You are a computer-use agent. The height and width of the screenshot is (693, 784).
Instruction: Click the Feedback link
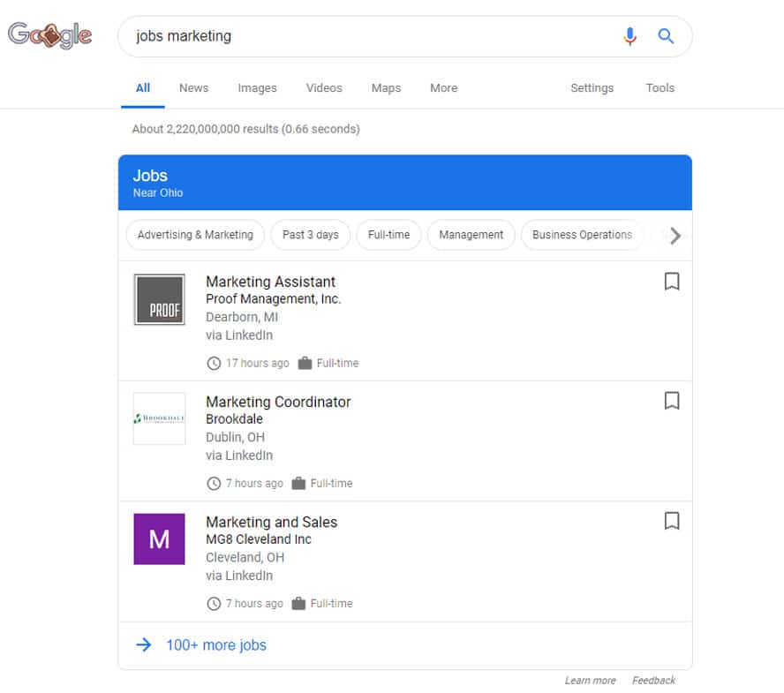pos(653,681)
